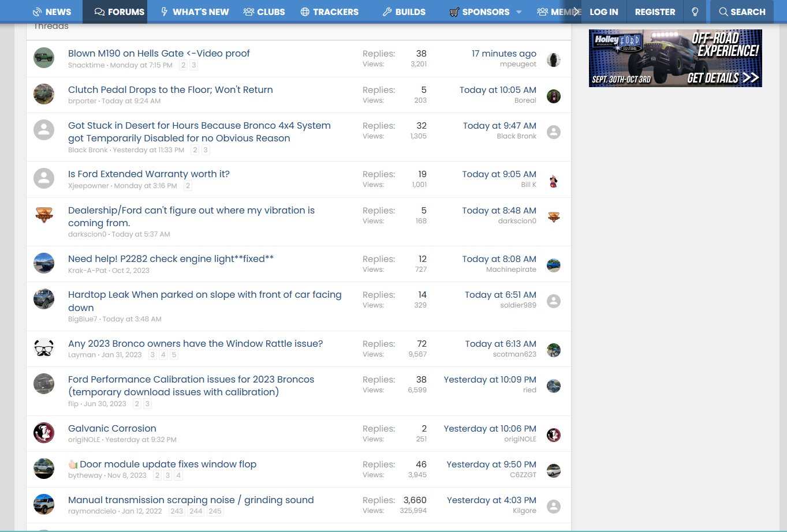
Task: Click last poster name Machinepirate
Action: pos(511,269)
